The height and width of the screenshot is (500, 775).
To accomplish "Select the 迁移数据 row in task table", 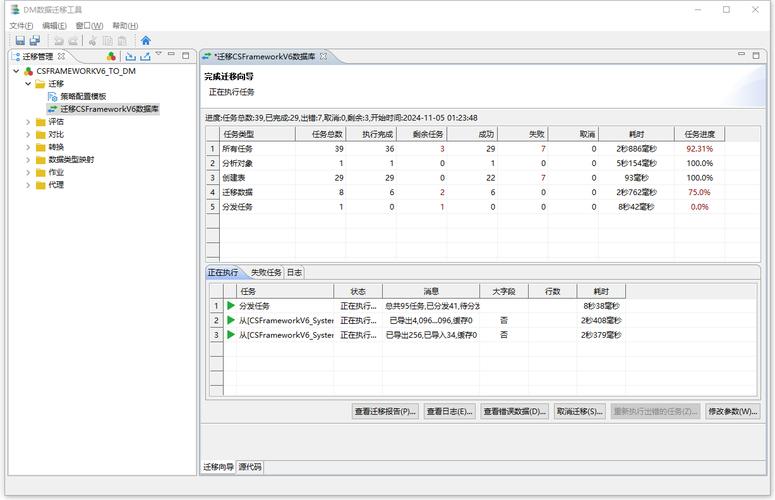I will (238, 191).
